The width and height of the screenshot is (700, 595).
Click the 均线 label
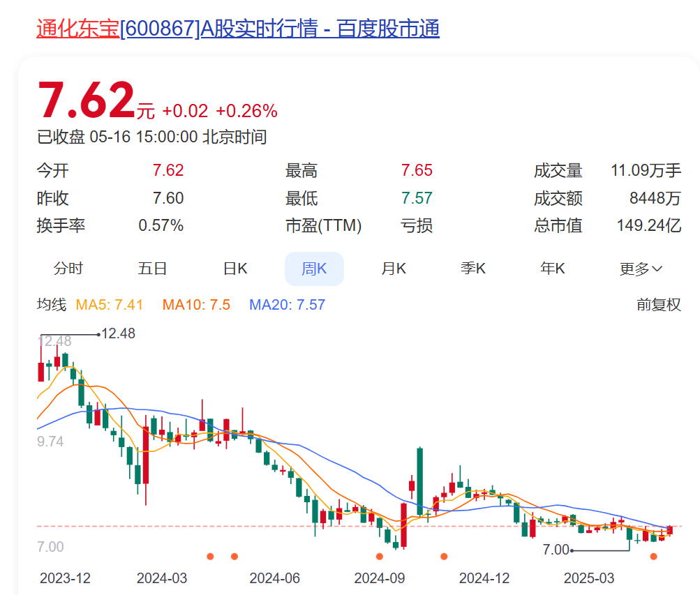tap(52, 305)
